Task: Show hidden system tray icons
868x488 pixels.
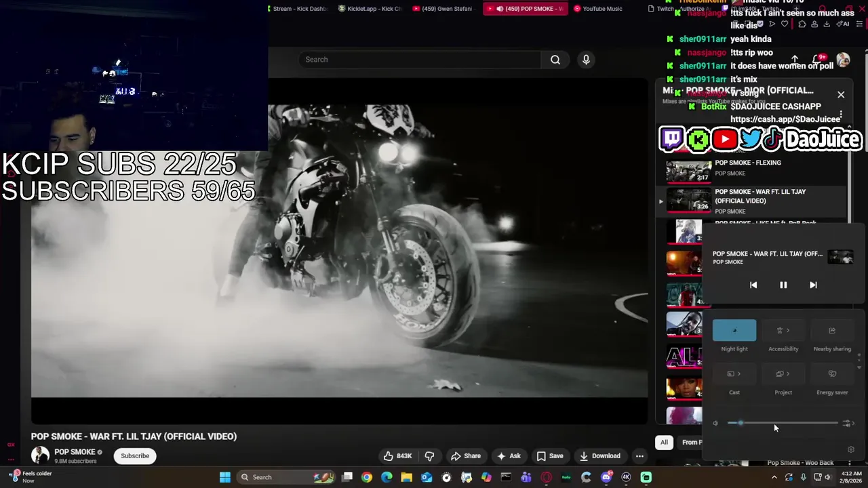Action: [x=774, y=477]
